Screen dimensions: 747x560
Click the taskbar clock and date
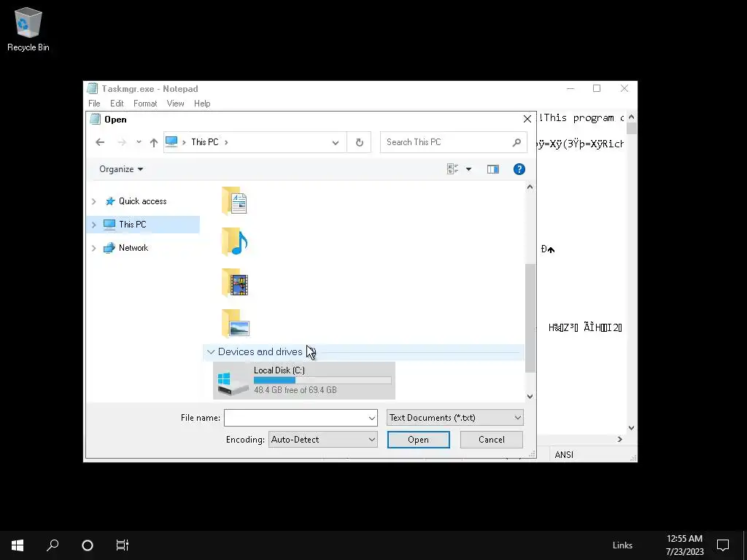(x=684, y=545)
